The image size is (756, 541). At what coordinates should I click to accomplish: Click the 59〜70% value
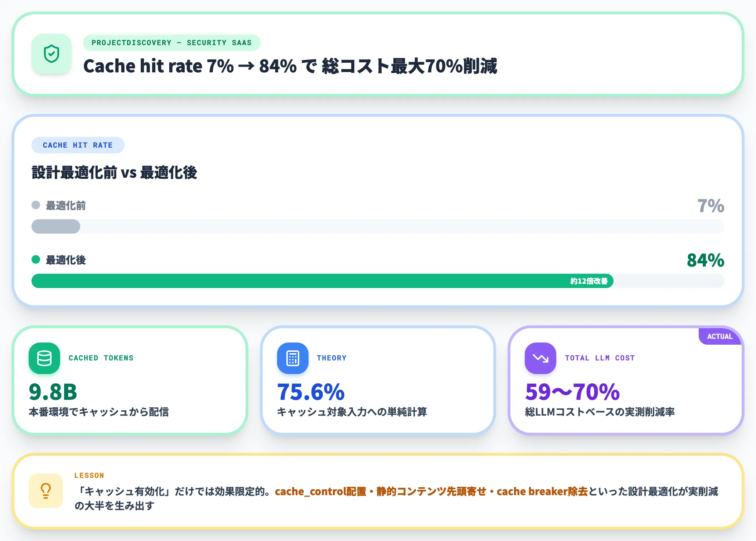click(572, 392)
